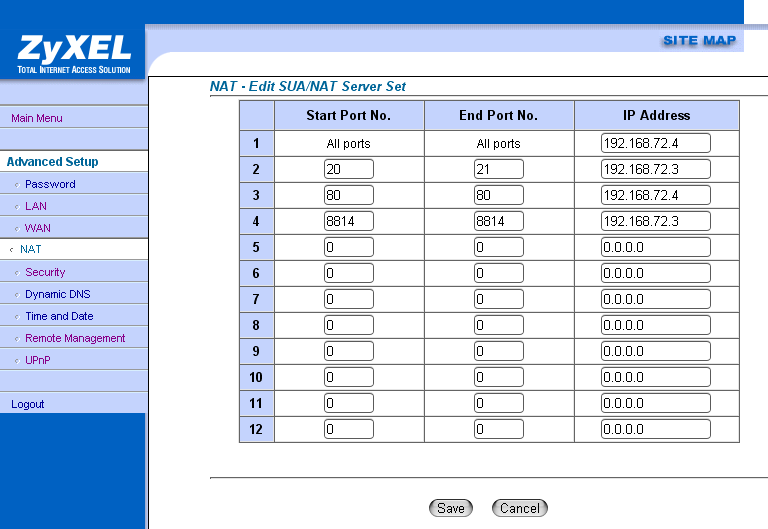This screenshot has width=768, height=529.
Task: Open Main Menu in sidebar
Action: [x=37, y=118]
